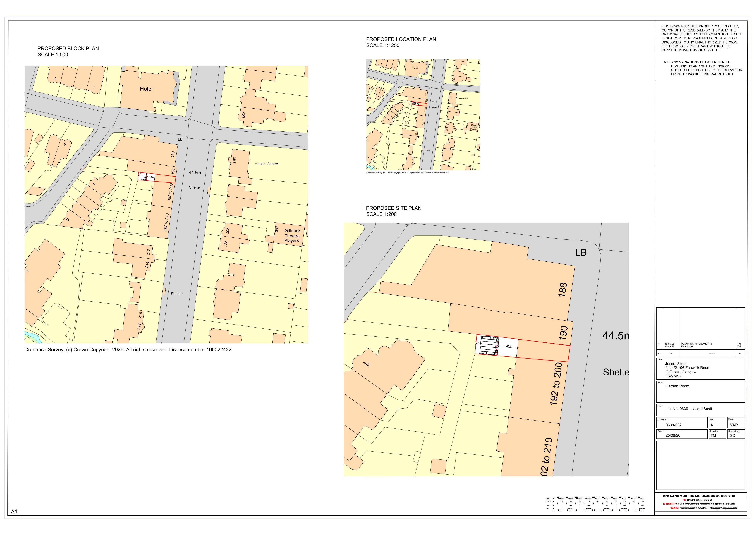This screenshot has width=756, height=534.
Task: Click the 'Hotel' label in the block plan
Action: pyautogui.click(x=146, y=89)
